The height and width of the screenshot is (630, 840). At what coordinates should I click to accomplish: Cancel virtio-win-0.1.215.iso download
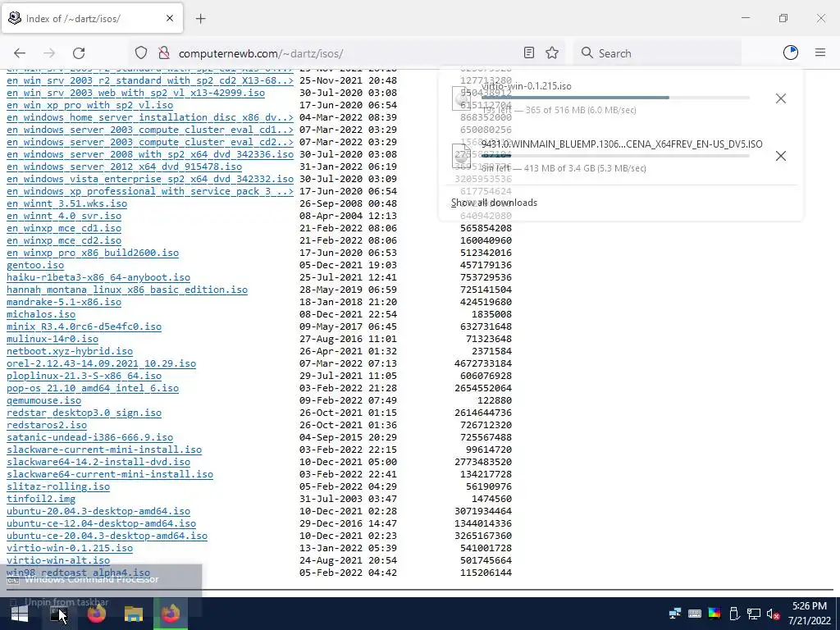781,98
